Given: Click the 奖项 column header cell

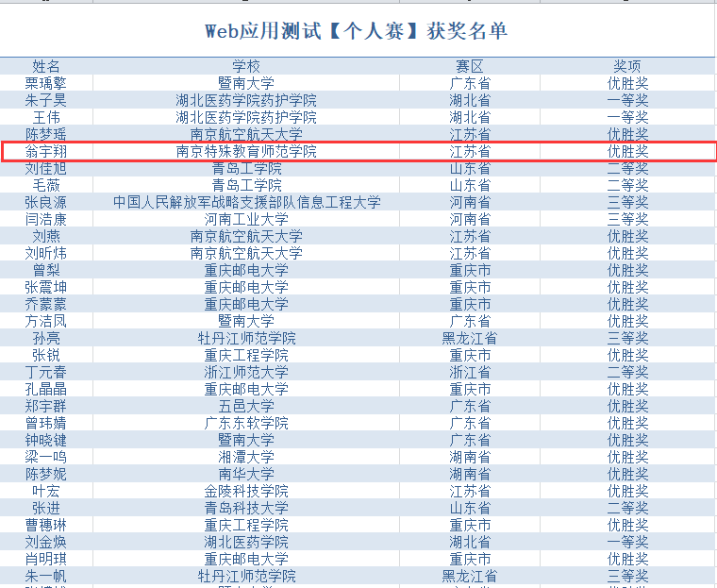Looking at the screenshot, I should point(627,66).
